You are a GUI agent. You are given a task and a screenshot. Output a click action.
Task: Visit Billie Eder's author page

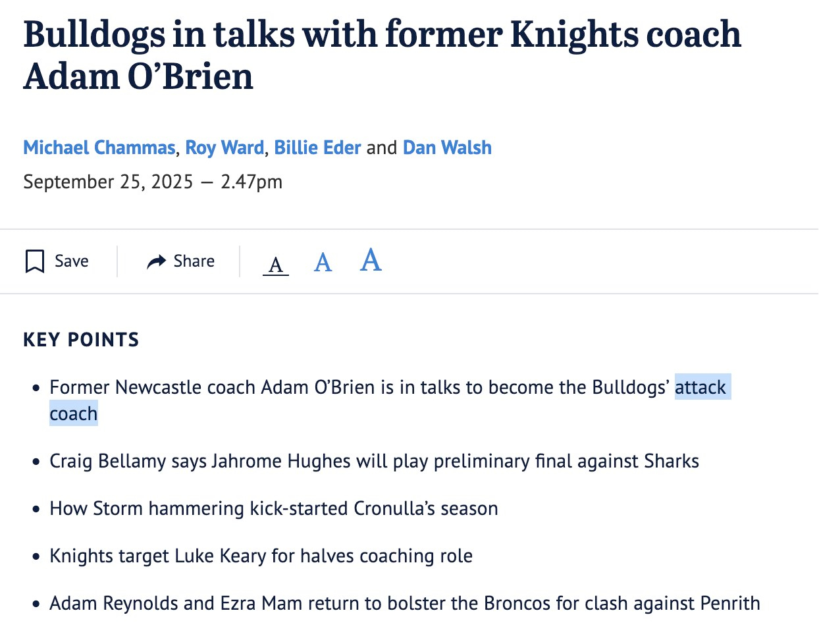(317, 148)
